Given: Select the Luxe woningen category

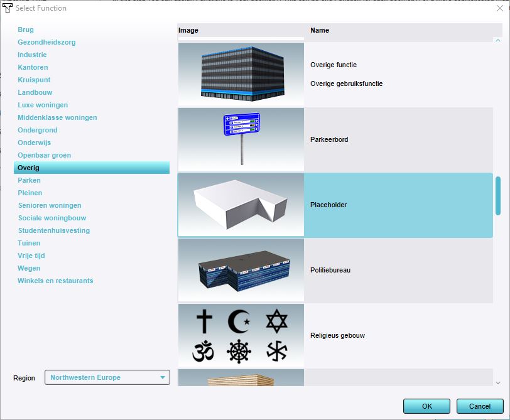Looking at the screenshot, I should (x=43, y=105).
